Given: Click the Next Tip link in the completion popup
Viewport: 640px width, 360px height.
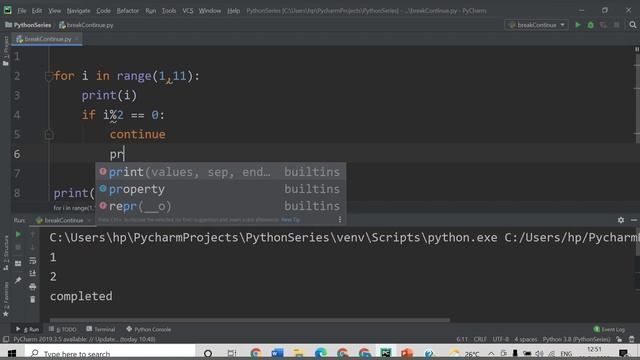Looking at the screenshot, I should pos(290,220).
